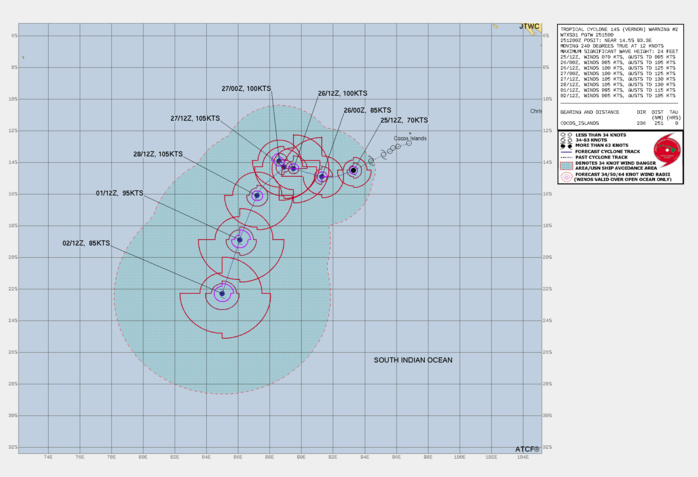Screen dimensions: 698x477
Task: Click the 25/12Z, 70KTS position label
Action: (x=404, y=120)
